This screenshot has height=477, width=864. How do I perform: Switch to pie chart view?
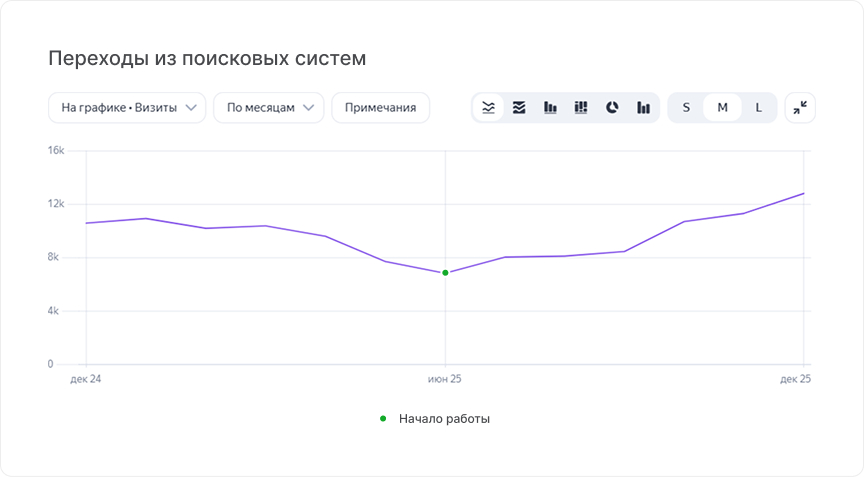tap(612, 107)
